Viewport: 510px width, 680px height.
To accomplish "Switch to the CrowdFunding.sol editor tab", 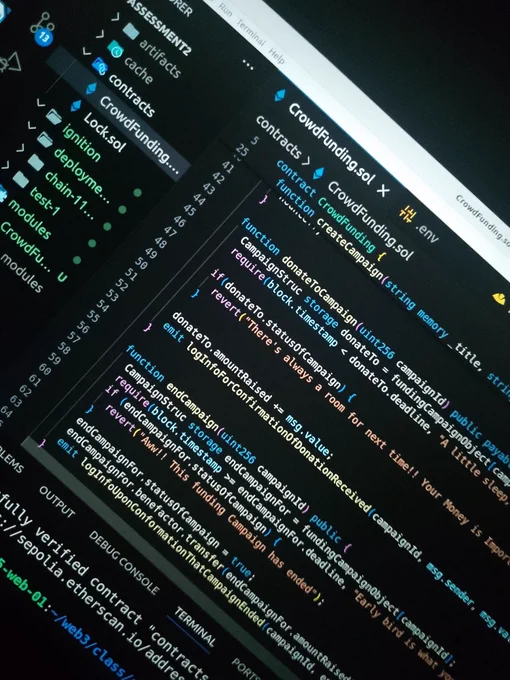I will [x=331, y=144].
